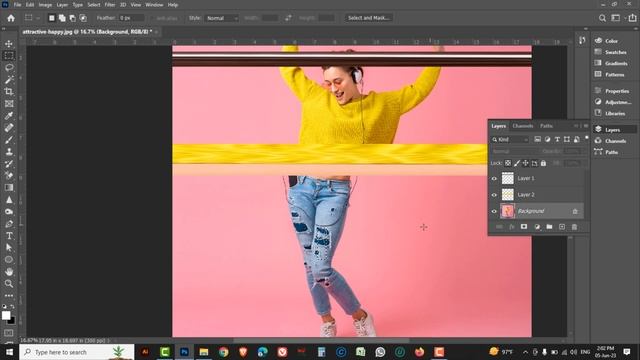The image size is (640, 360).
Task: Select the Dodge tool
Action: [x=9, y=212]
